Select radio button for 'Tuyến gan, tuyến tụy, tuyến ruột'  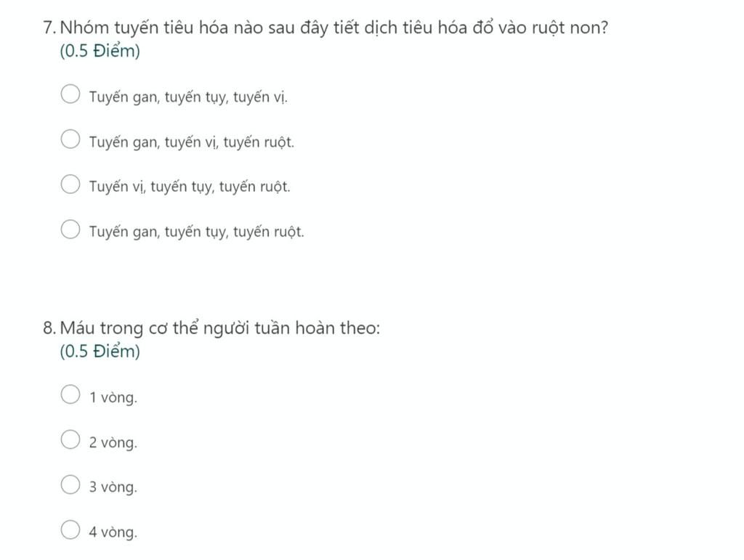point(70,229)
